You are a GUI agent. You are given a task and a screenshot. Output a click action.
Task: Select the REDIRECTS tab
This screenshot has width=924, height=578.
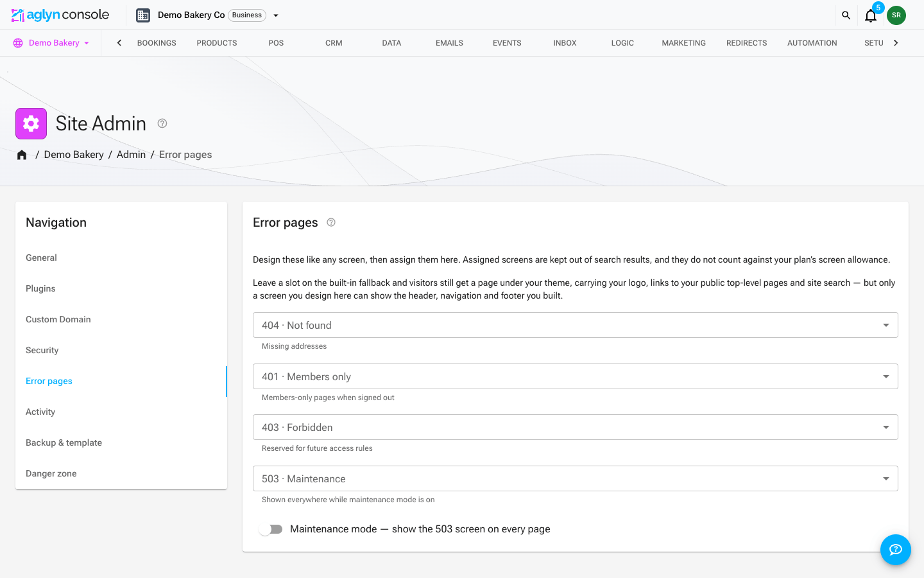(747, 43)
